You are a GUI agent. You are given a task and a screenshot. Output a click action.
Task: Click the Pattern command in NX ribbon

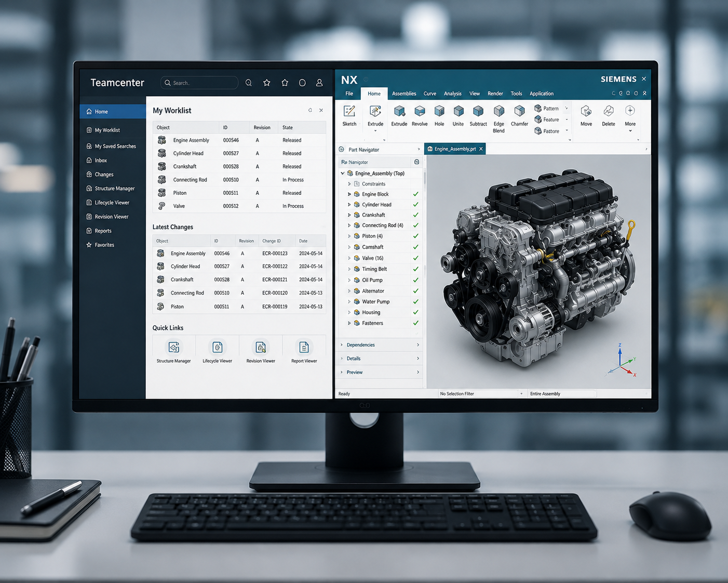click(x=547, y=109)
